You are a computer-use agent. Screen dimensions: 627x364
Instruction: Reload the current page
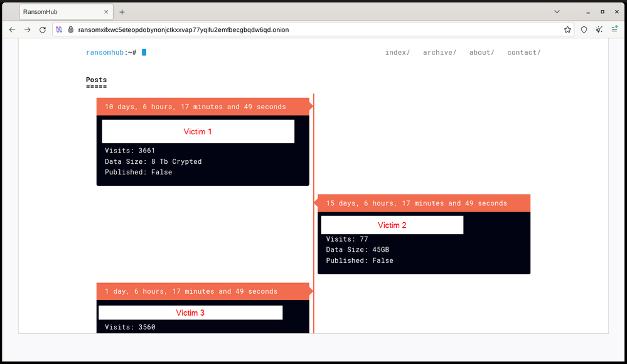[43, 29]
